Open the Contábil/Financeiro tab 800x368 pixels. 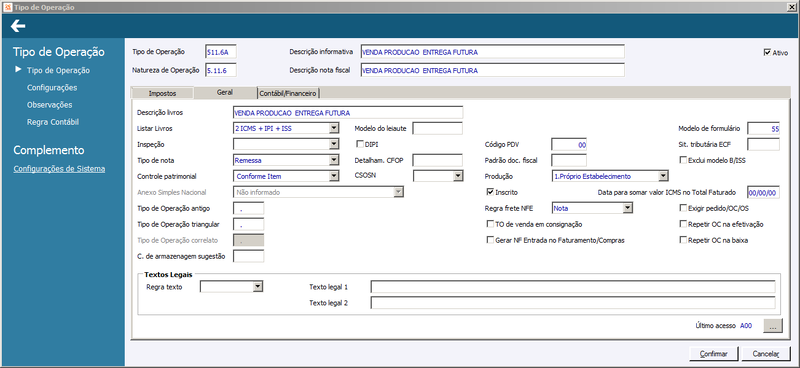coord(288,93)
